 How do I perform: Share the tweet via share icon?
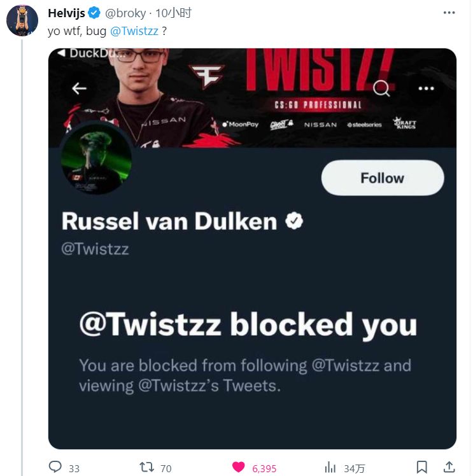click(449, 468)
